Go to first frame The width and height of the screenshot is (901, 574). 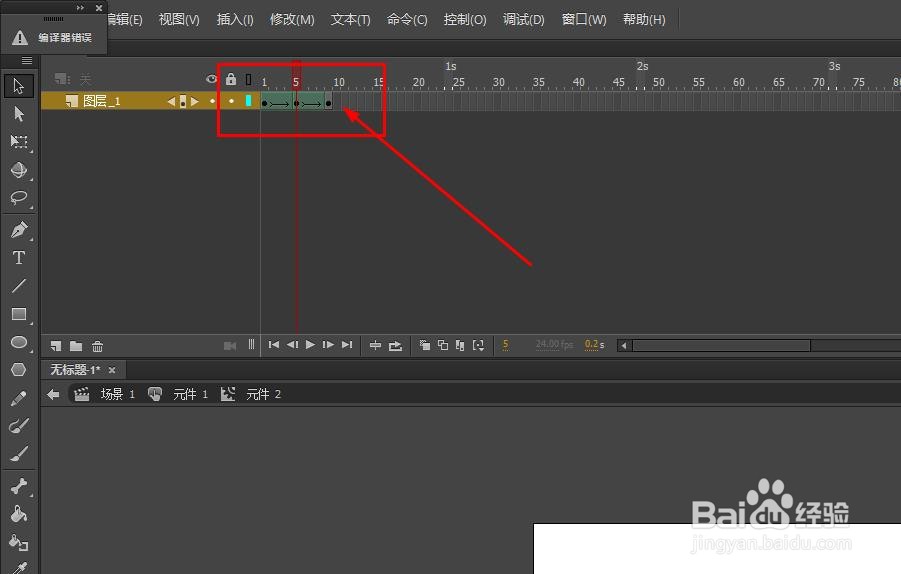coord(274,345)
